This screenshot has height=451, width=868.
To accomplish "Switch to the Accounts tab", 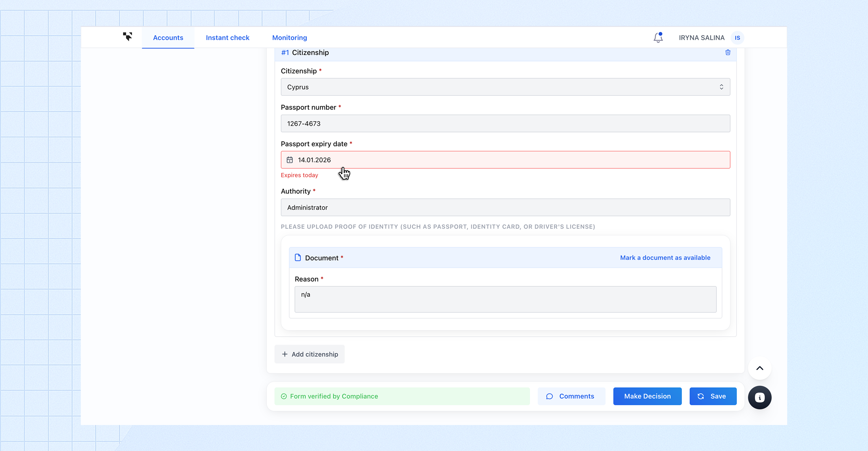I will tap(168, 38).
